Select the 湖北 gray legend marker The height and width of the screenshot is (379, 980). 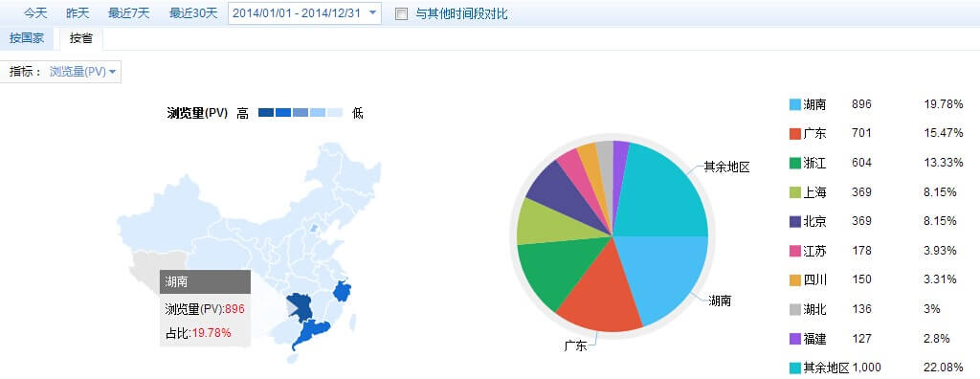(795, 309)
